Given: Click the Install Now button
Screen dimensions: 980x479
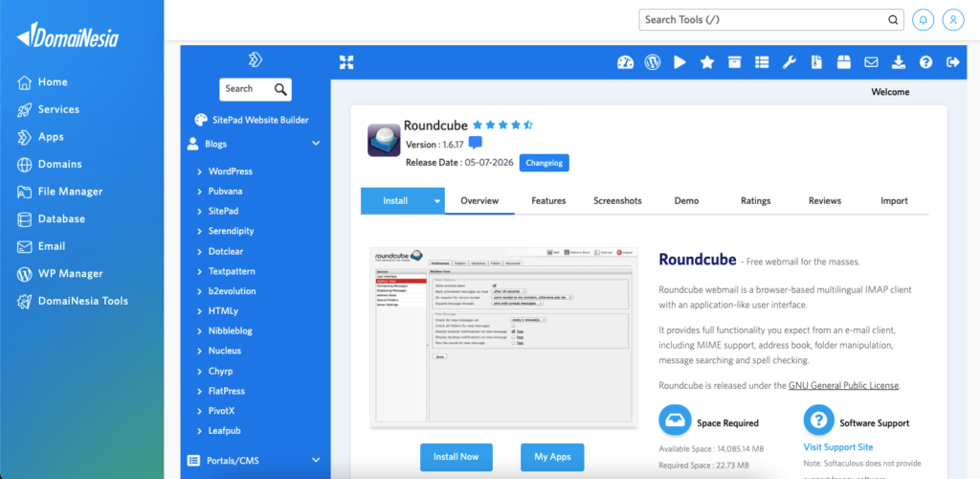Looking at the screenshot, I should click(x=457, y=457).
